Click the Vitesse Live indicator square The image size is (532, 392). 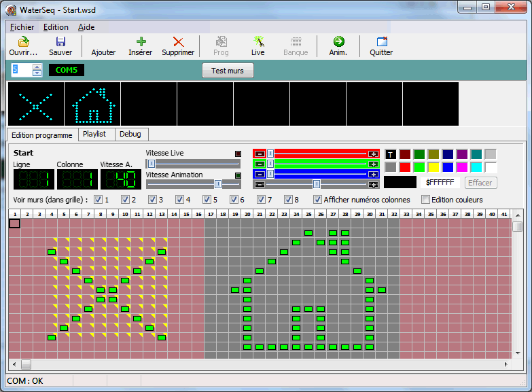click(x=238, y=154)
